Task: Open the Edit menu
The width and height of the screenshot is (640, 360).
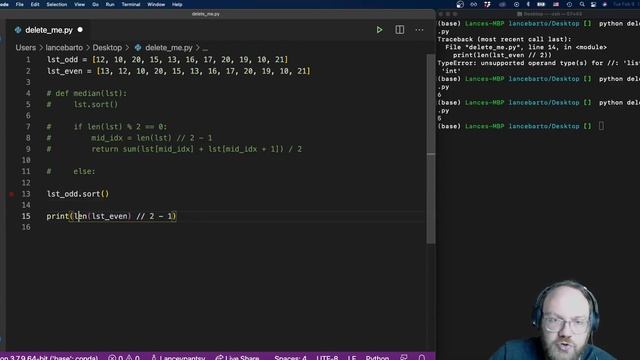Action: pos(35,4)
